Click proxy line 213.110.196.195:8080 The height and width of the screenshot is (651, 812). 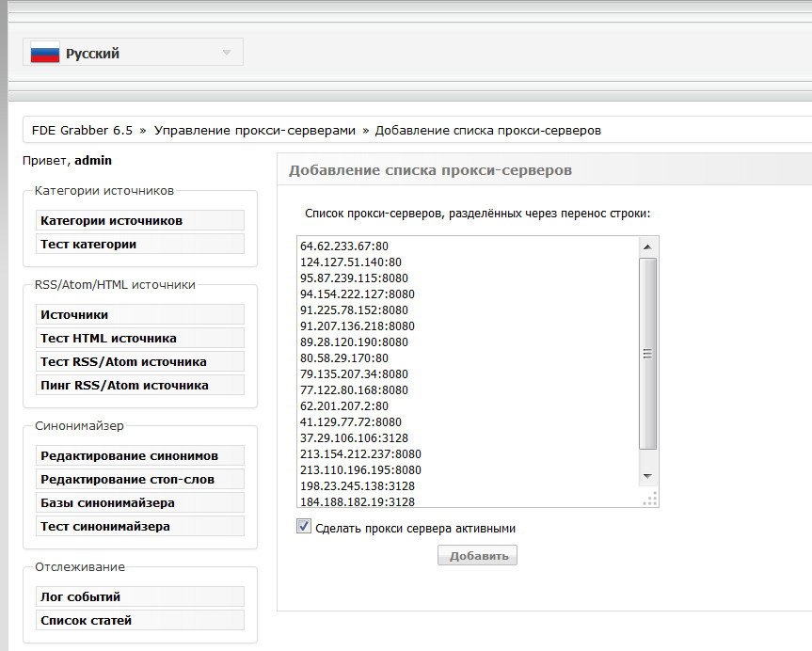(x=360, y=470)
